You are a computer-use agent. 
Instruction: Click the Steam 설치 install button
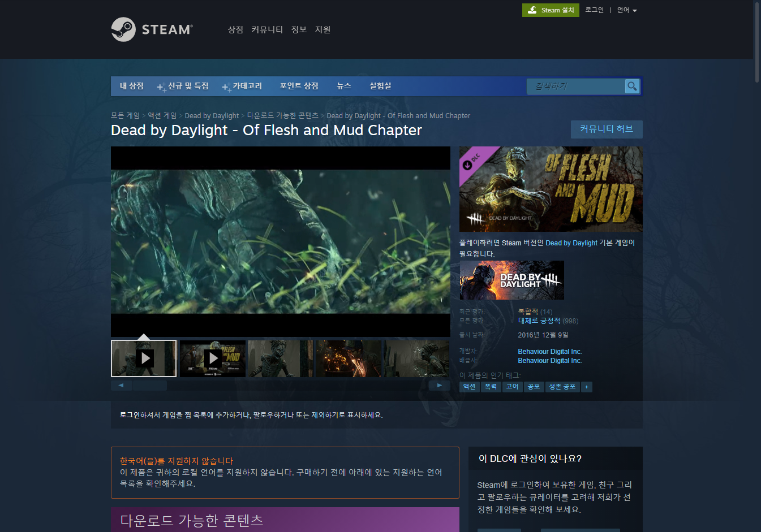point(551,10)
